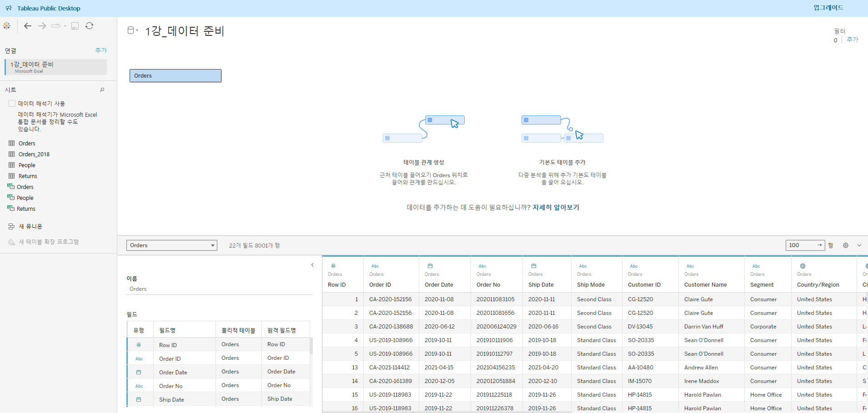Image resolution: width=868 pixels, height=413 pixels.
Task: Click the 새 유니온 union icon
Action: click(12, 226)
